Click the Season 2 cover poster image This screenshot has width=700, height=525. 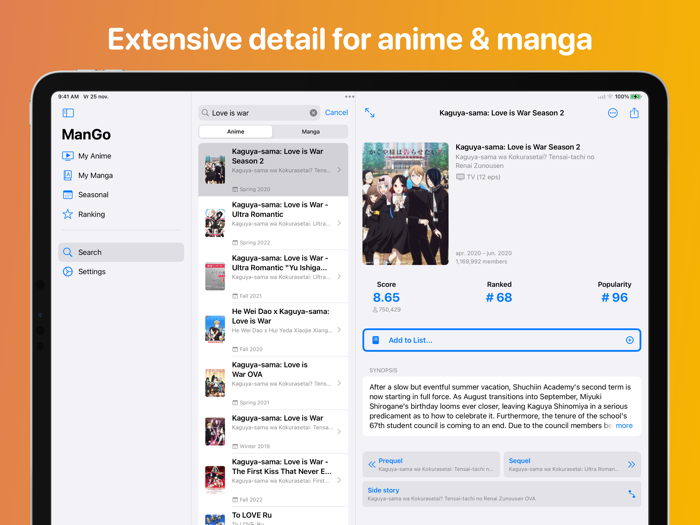point(405,204)
